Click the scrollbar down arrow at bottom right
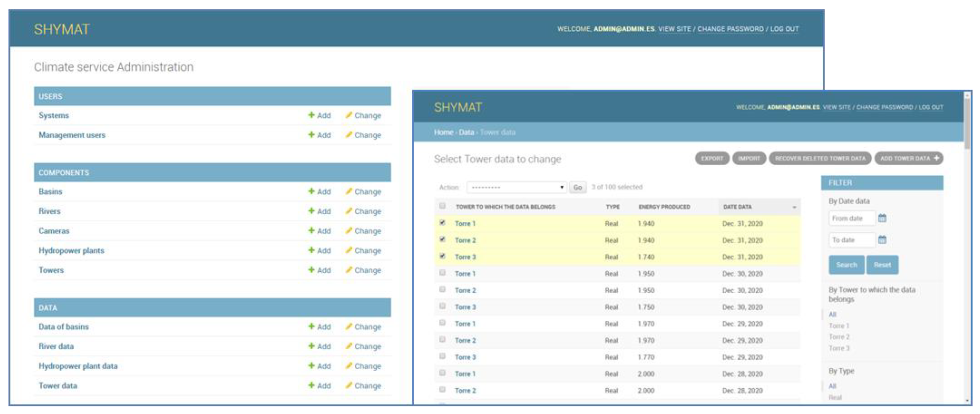The image size is (980, 414). tap(967, 401)
